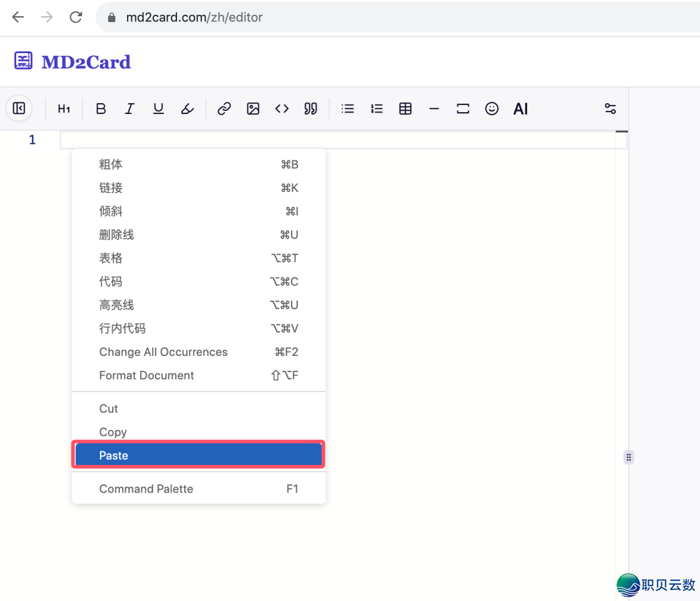Reload the browser page
Screen dimensions: 700x601
click(x=76, y=17)
